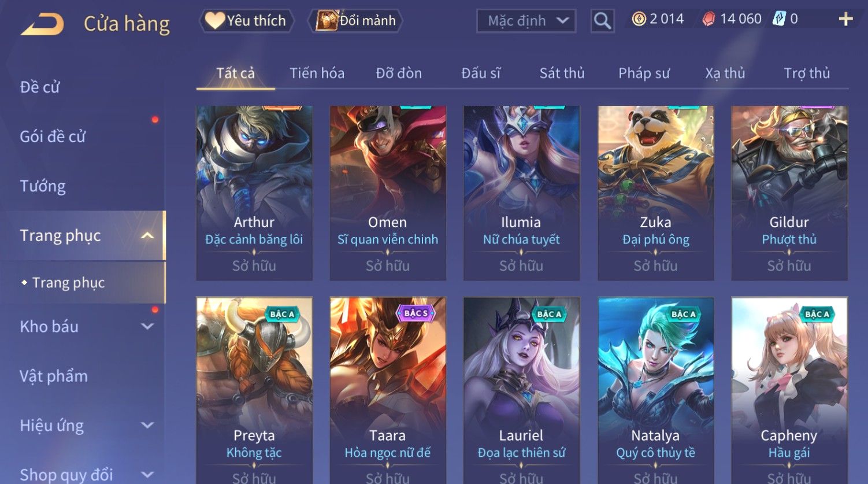Tap the plus icon to add currency
868x484 pixels.
[x=845, y=20]
